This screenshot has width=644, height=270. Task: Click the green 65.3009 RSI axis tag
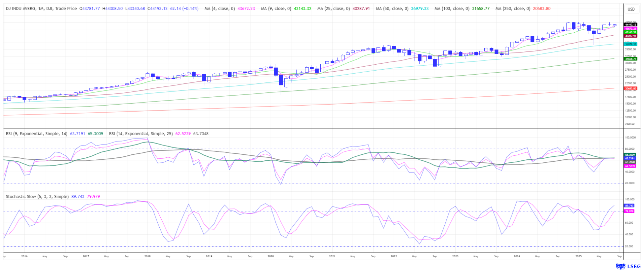pos(630,155)
